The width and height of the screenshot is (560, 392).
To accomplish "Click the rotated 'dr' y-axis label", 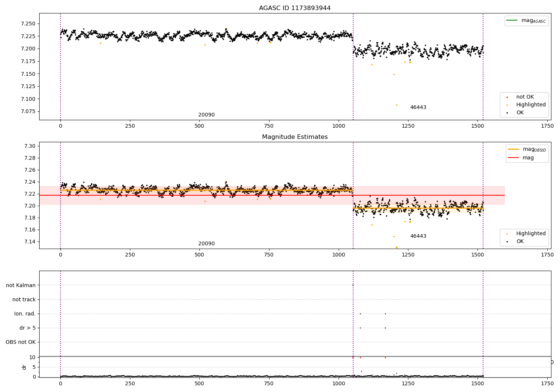I will click(24, 367).
